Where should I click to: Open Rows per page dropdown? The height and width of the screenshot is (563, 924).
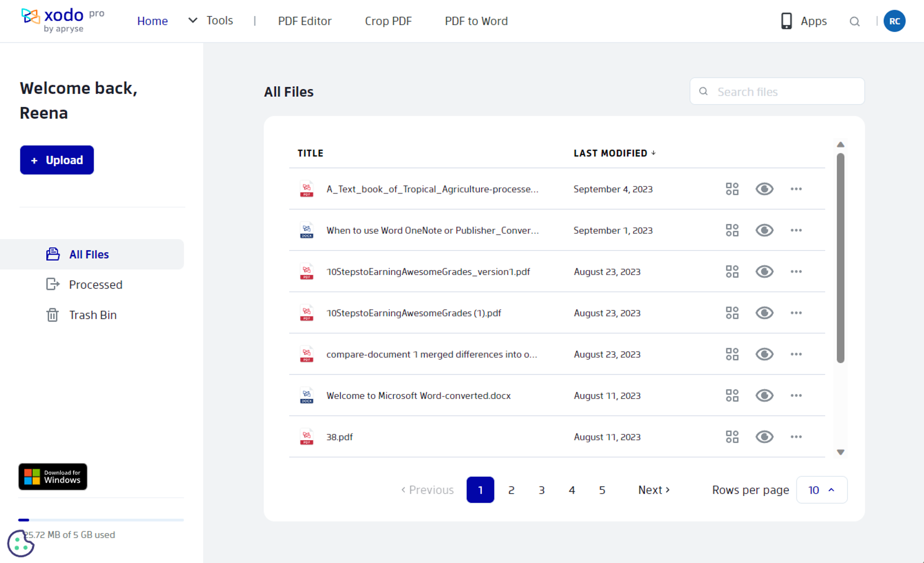point(821,490)
